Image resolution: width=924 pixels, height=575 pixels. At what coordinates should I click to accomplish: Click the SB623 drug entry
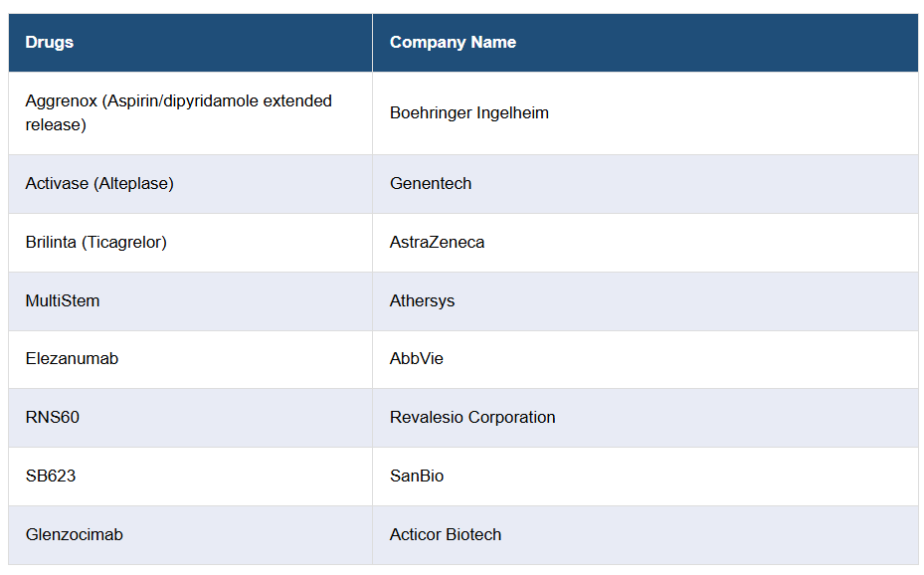coord(51,476)
